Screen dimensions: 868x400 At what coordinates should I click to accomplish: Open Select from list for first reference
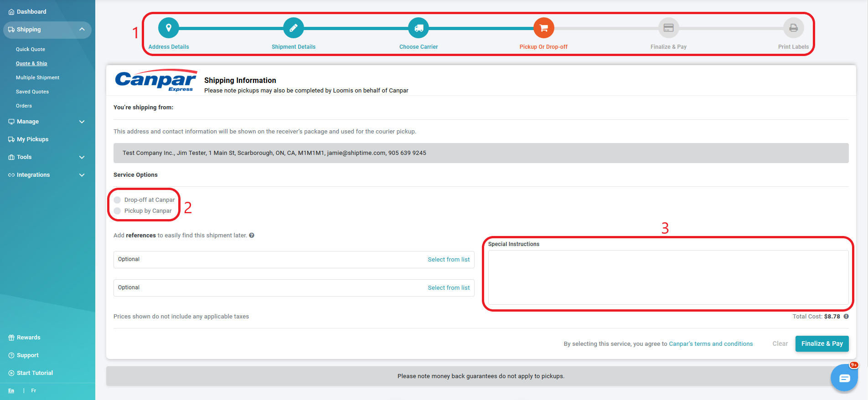tap(449, 260)
